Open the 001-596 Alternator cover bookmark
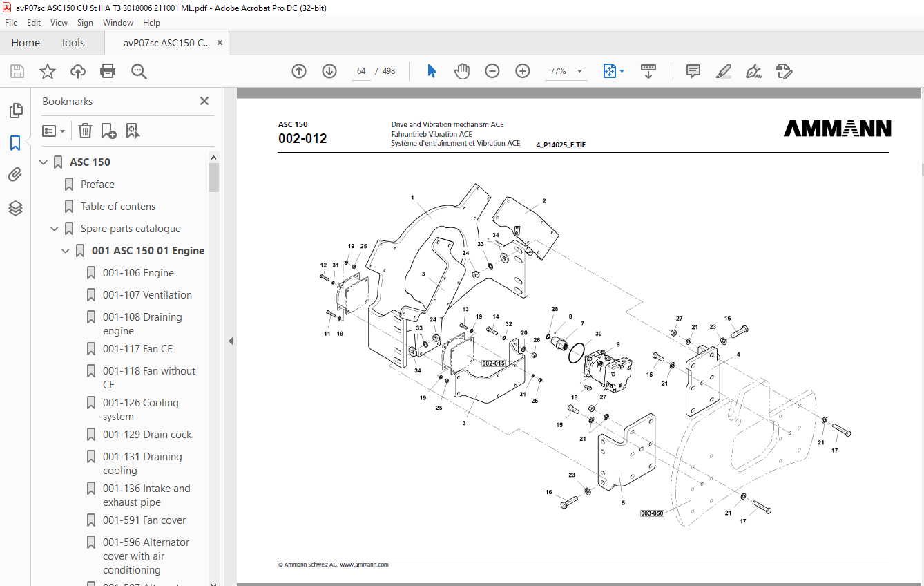The height and width of the screenshot is (586, 924). 146,556
